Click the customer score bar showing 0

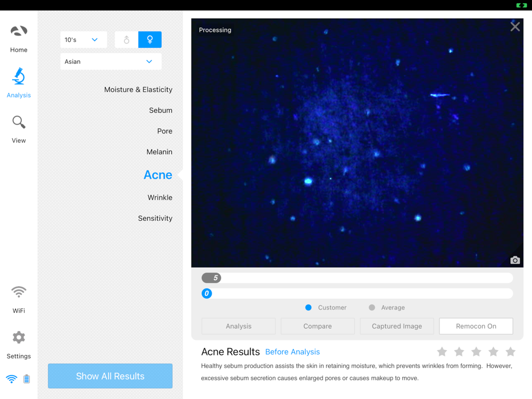[x=358, y=294]
